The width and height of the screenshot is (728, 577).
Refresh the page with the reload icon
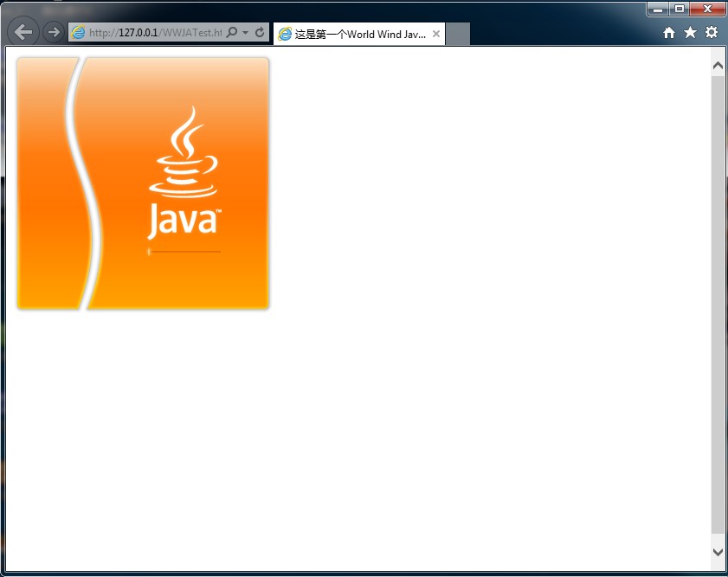[x=260, y=32]
